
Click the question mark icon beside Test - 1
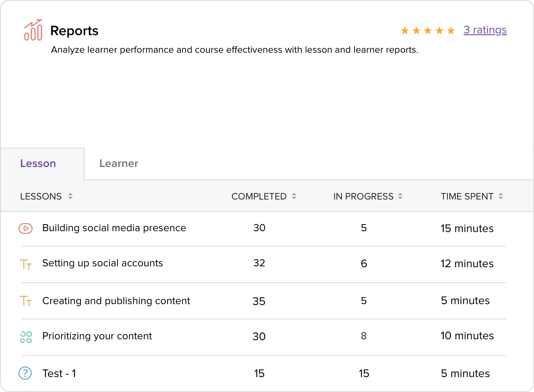click(25, 374)
